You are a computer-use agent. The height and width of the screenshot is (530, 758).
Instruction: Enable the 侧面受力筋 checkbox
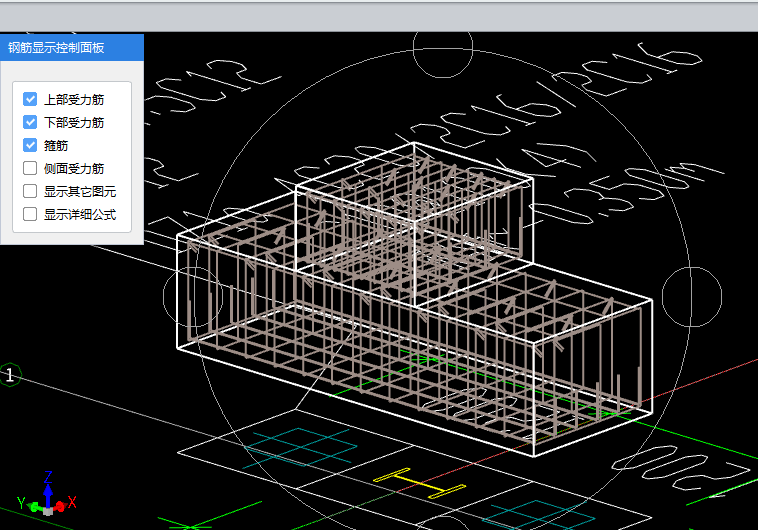click(x=30, y=168)
